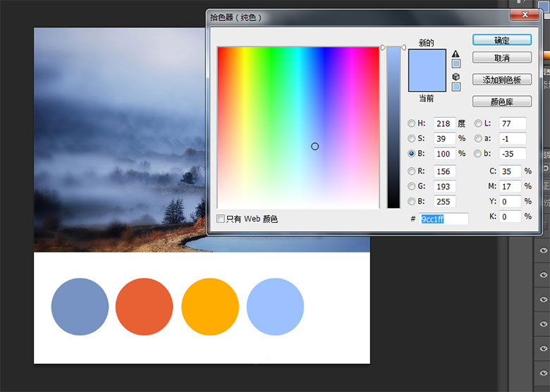Click the 取消 button
The width and height of the screenshot is (550, 392).
click(502, 58)
